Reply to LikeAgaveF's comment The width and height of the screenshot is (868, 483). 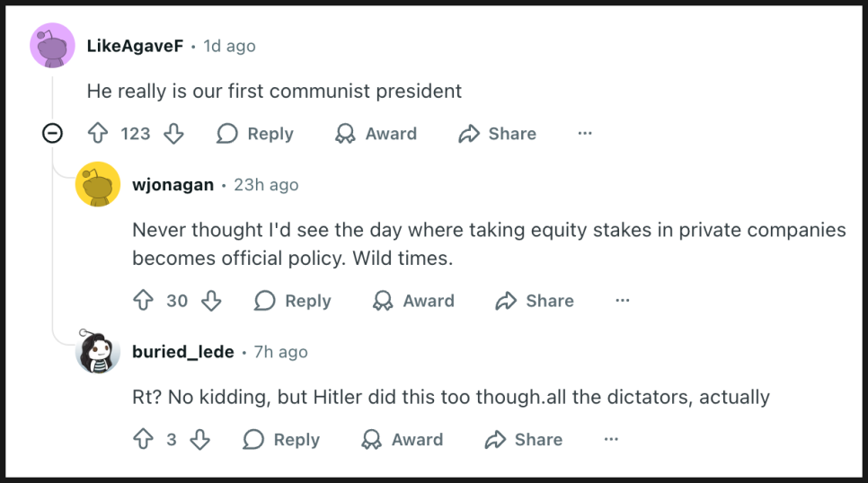[255, 134]
